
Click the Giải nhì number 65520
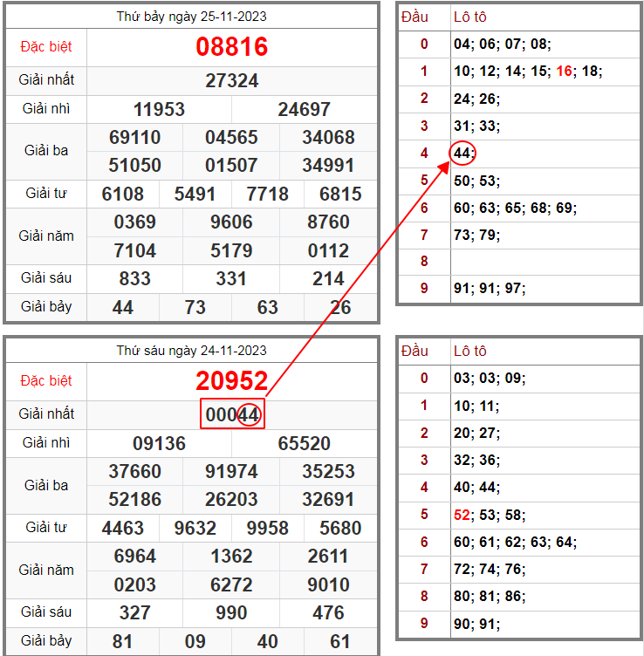304,443
